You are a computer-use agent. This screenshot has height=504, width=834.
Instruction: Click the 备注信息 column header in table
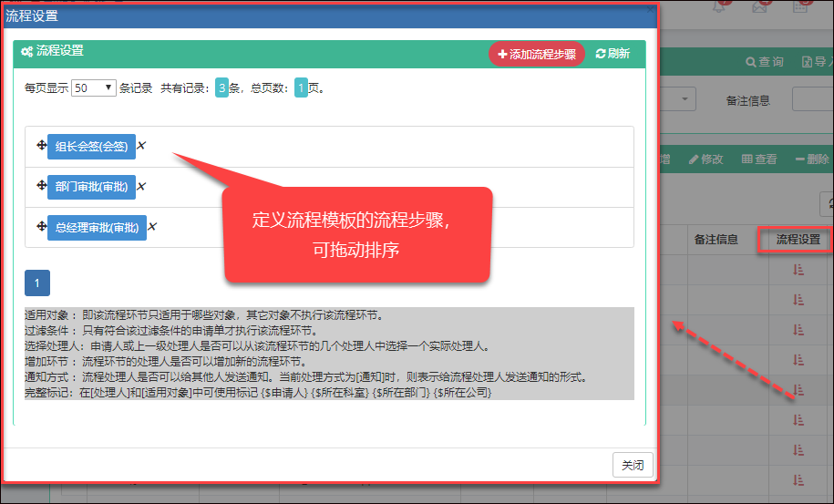pyautogui.click(x=716, y=240)
